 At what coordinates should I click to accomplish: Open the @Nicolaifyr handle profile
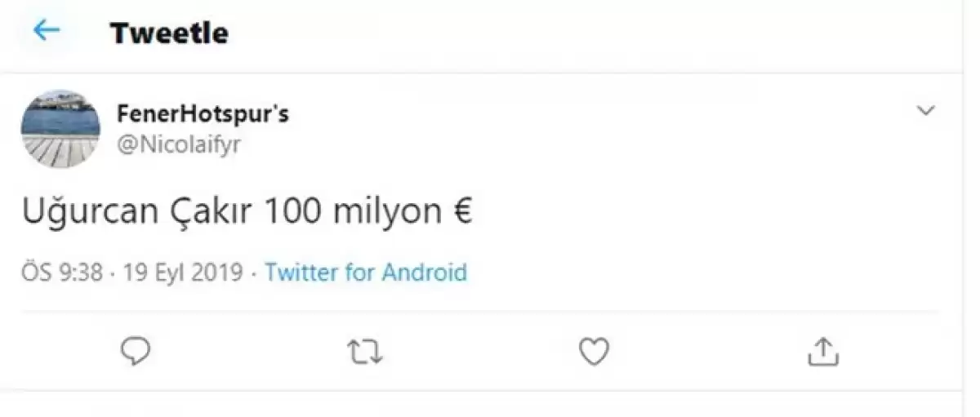click(179, 144)
